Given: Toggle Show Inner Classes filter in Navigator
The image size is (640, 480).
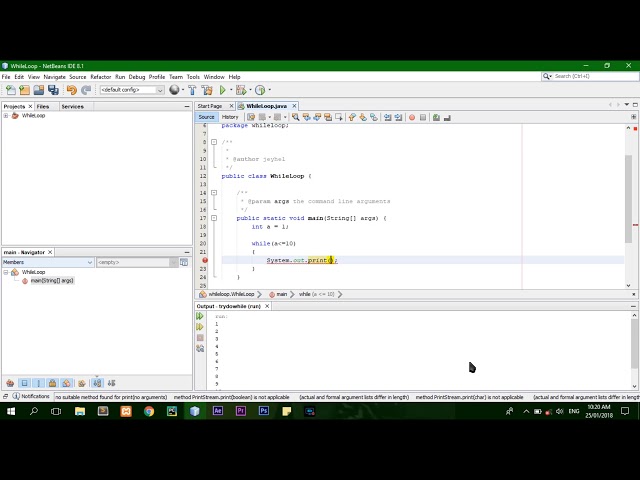Looking at the screenshot, I should (67, 383).
